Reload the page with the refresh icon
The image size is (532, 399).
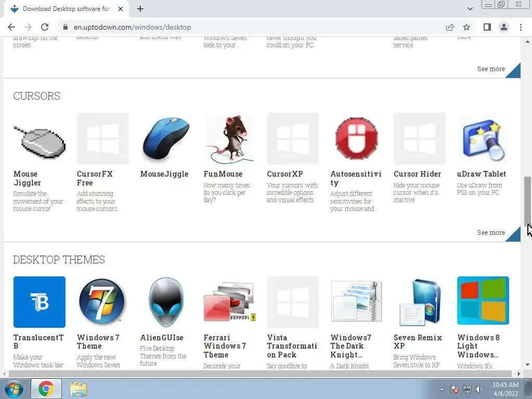click(x=45, y=27)
